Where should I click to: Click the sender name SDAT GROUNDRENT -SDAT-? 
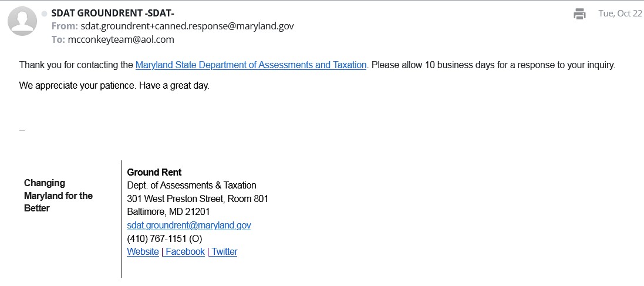(113, 13)
